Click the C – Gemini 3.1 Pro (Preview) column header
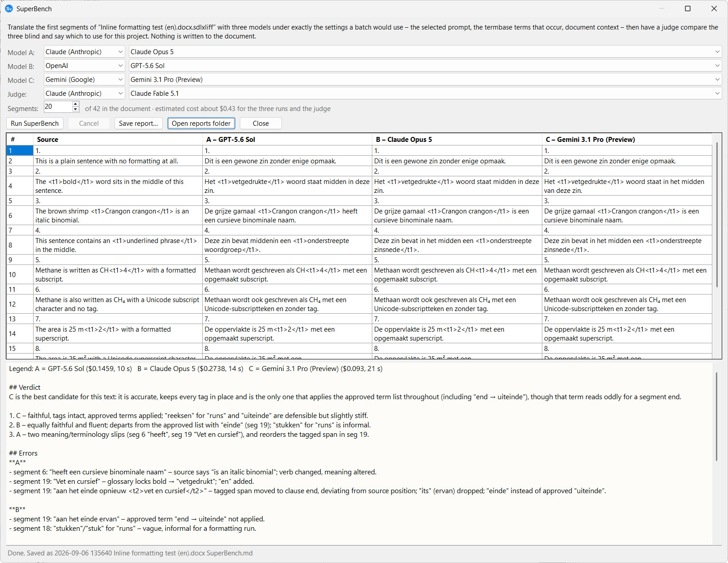 (627, 139)
